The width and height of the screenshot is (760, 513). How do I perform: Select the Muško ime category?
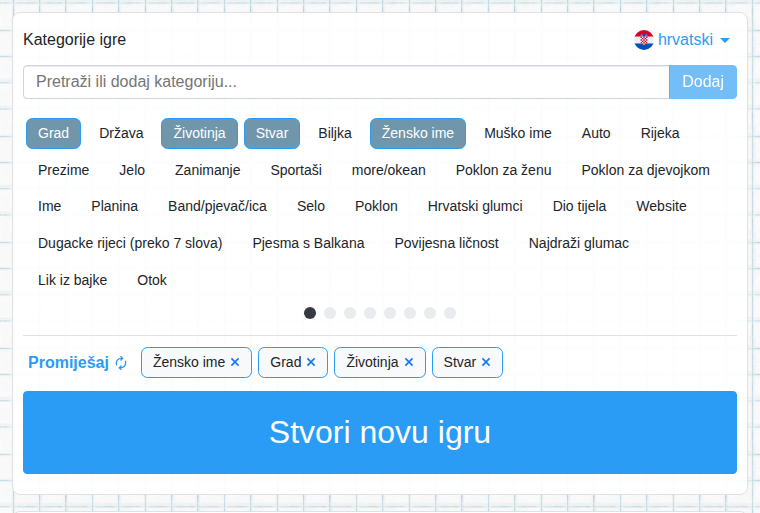[518, 133]
